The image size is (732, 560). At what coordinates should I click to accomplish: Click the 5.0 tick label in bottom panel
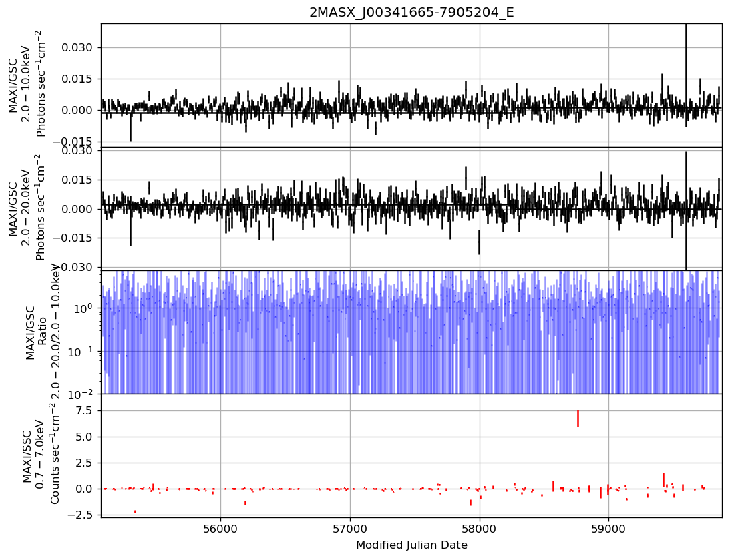pyautogui.click(x=83, y=437)
